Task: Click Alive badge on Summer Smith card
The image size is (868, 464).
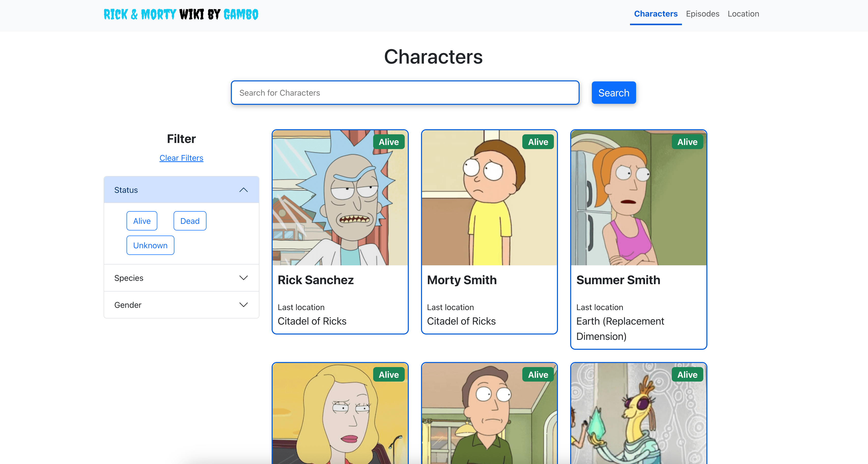Action: pos(687,142)
